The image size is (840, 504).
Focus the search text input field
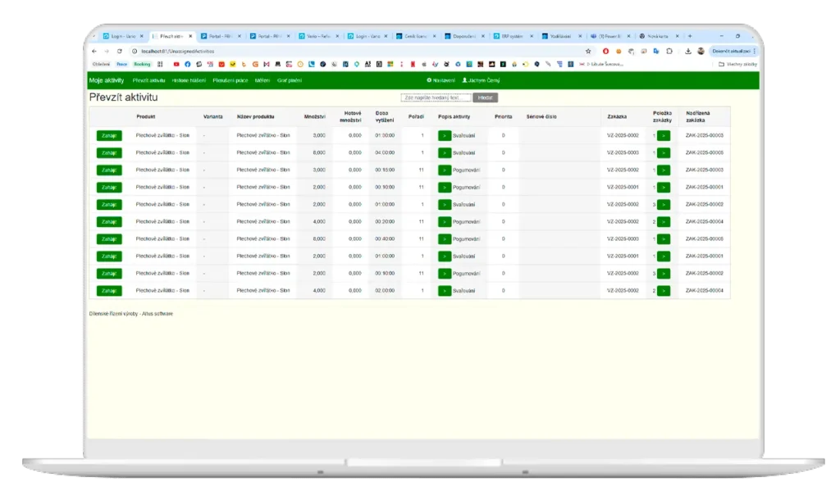tap(436, 98)
